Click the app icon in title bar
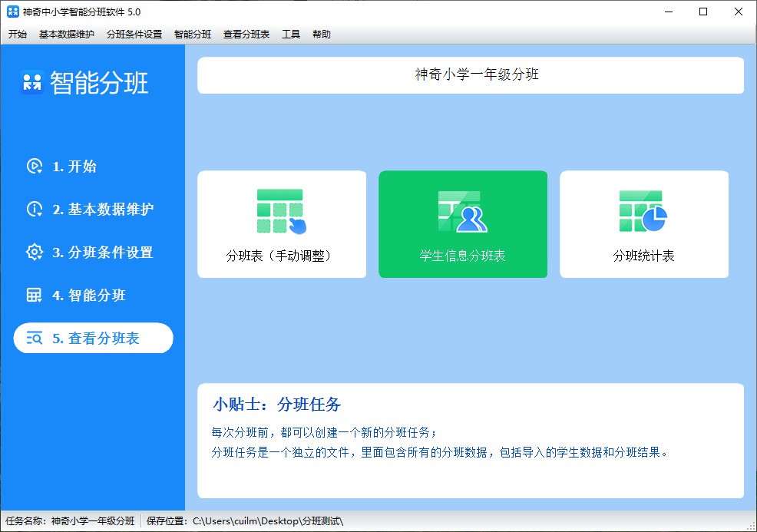The height and width of the screenshot is (532, 757). [13, 12]
